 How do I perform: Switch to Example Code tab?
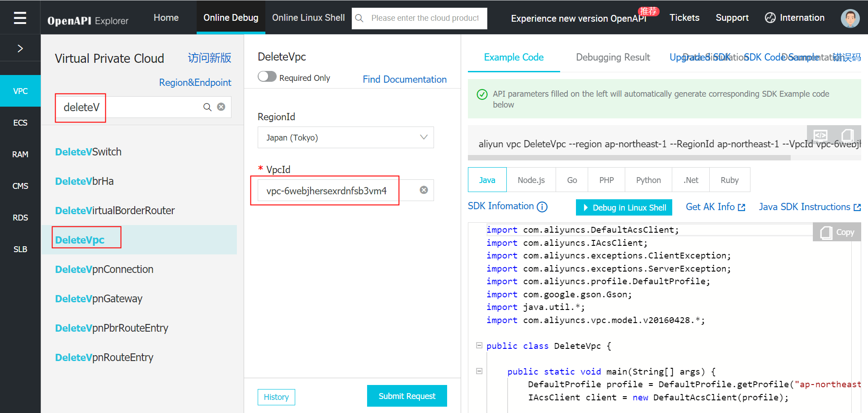click(x=514, y=57)
